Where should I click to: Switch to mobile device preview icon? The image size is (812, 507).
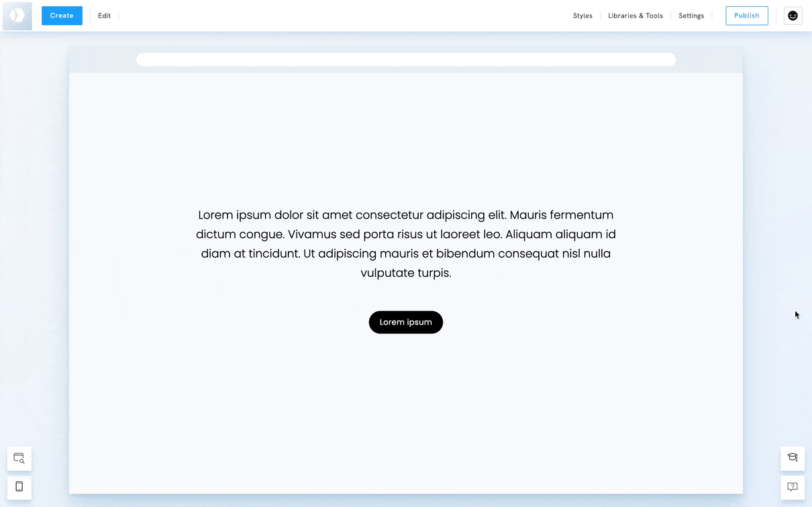[x=19, y=486]
